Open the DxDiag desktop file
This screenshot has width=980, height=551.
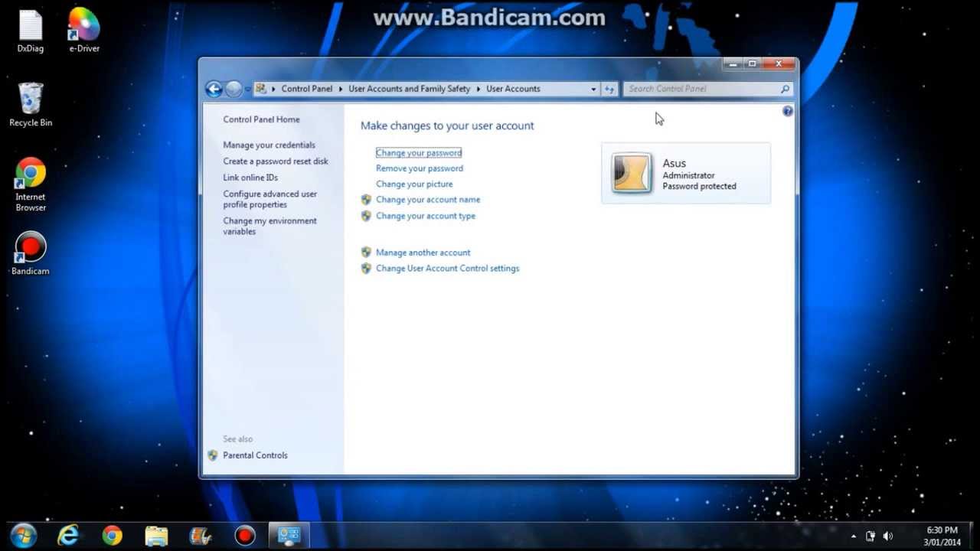click(x=31, y=32)
